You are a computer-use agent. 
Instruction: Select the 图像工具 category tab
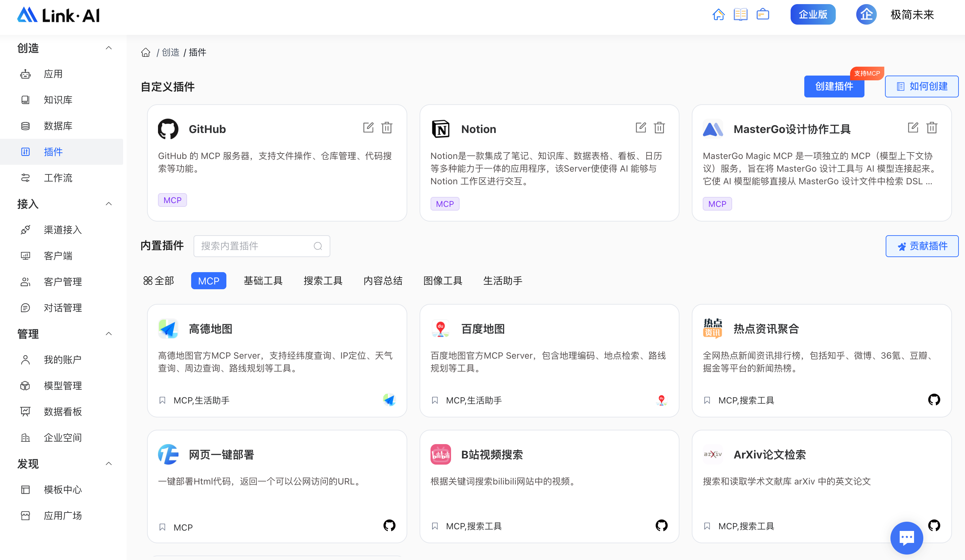443,281
